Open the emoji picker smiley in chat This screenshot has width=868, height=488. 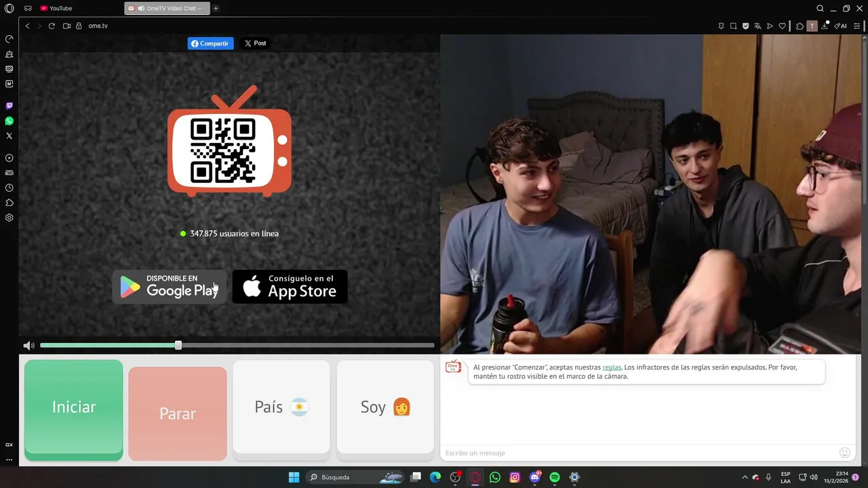tap(845, 453)
